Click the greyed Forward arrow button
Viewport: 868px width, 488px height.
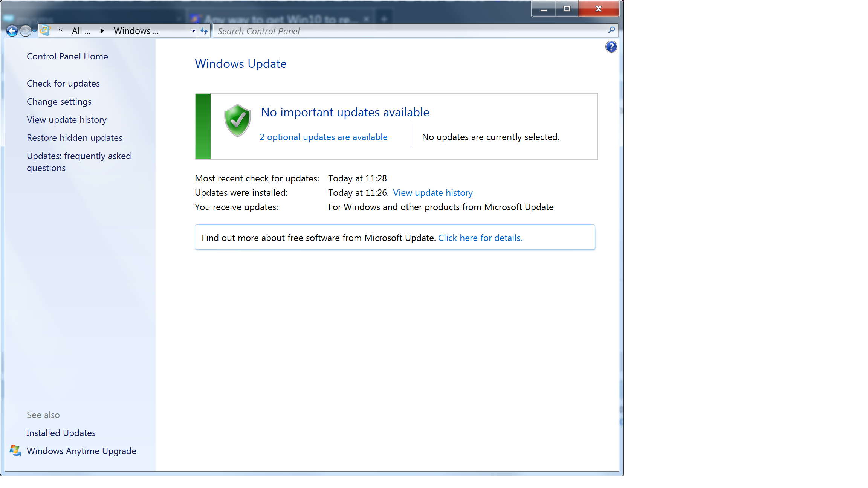coord(25,31)
